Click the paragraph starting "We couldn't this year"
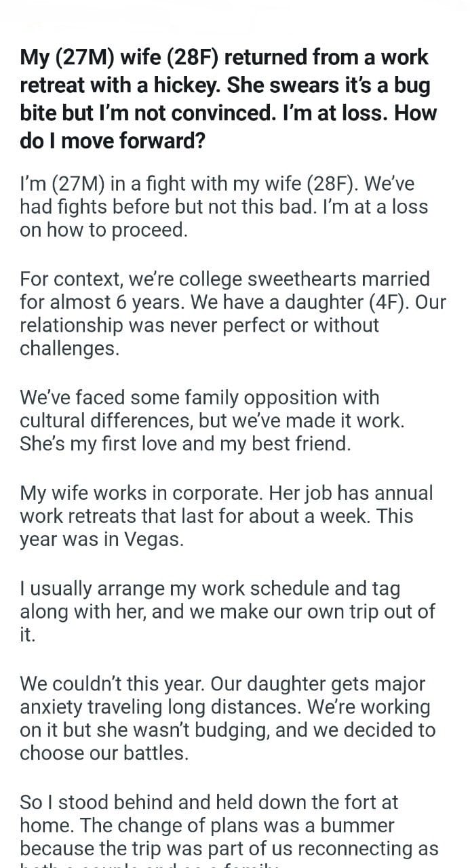 227,717
